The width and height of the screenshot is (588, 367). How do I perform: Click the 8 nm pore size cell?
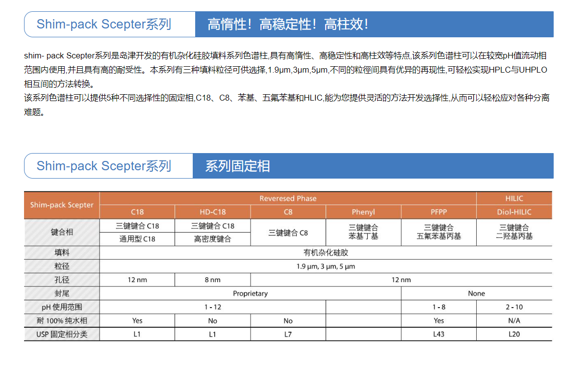pyautogui.click(x=212, y=280)
